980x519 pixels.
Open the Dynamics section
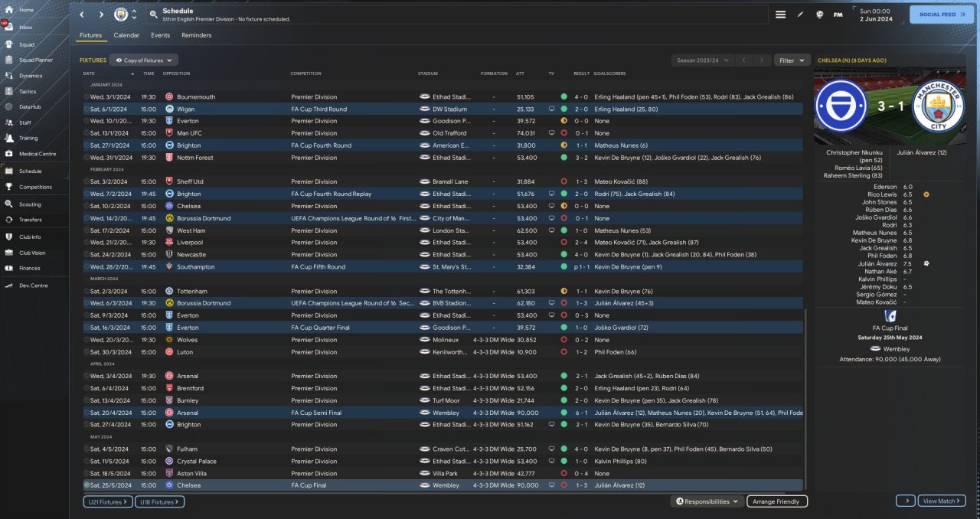(x=31, y=76)
